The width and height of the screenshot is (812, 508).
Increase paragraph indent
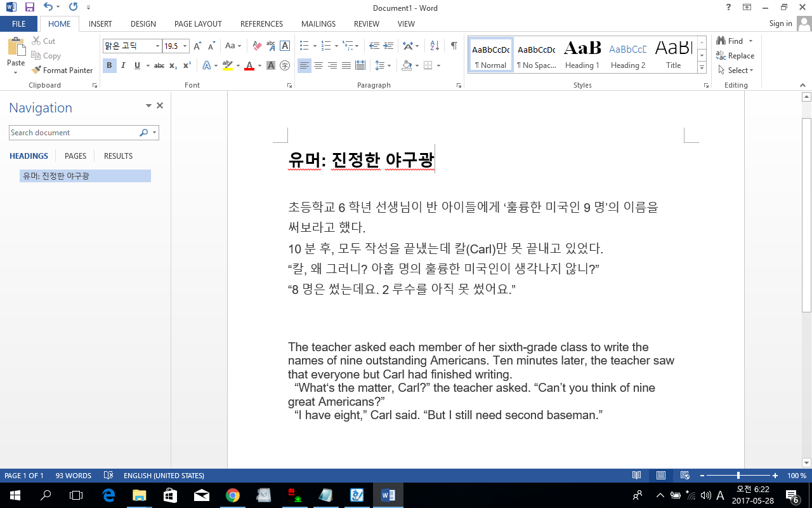coord(388,46)
